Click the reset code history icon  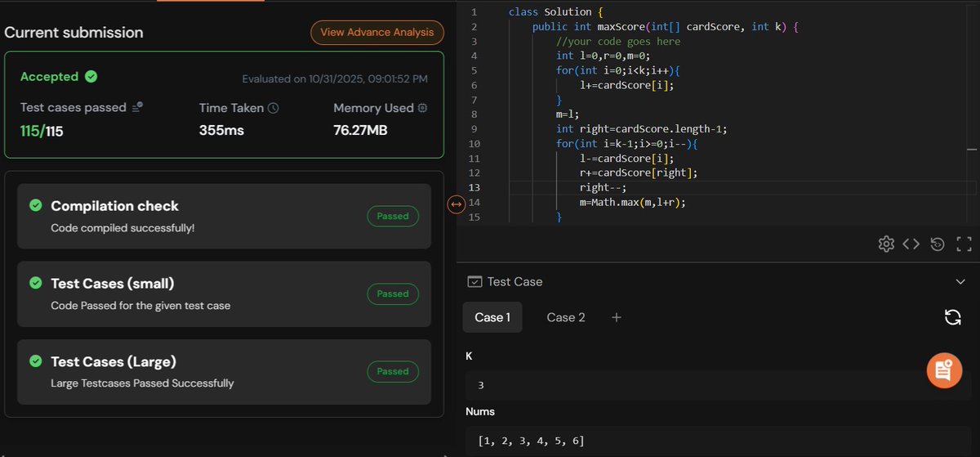938,244
